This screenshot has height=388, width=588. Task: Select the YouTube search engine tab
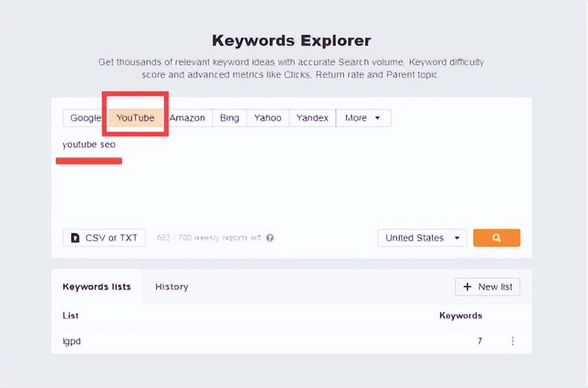(135, 118)
